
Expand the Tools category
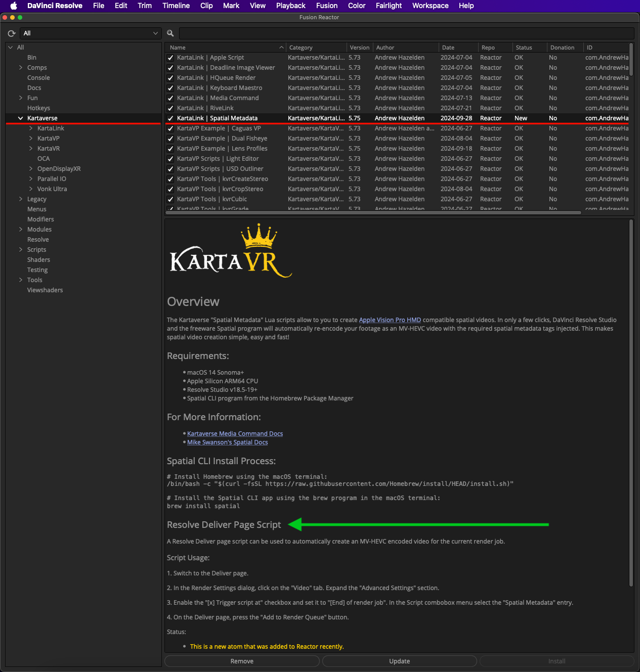tap(21, 280)
